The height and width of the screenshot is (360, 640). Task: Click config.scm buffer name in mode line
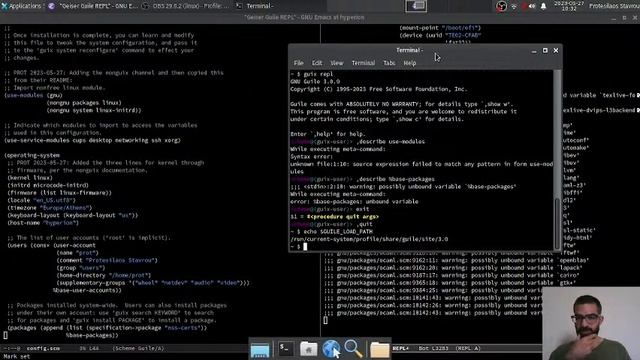(x=43, y=348)
